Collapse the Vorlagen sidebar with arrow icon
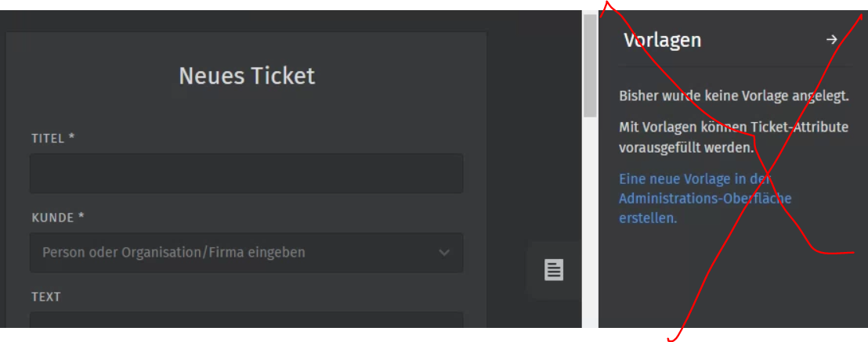 coord(831,39)
